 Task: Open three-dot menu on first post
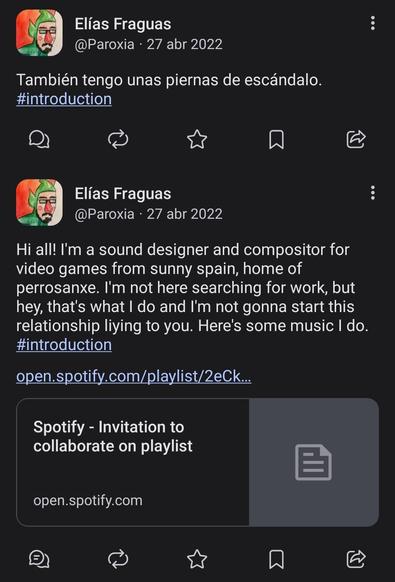click(x=373, y=23)
